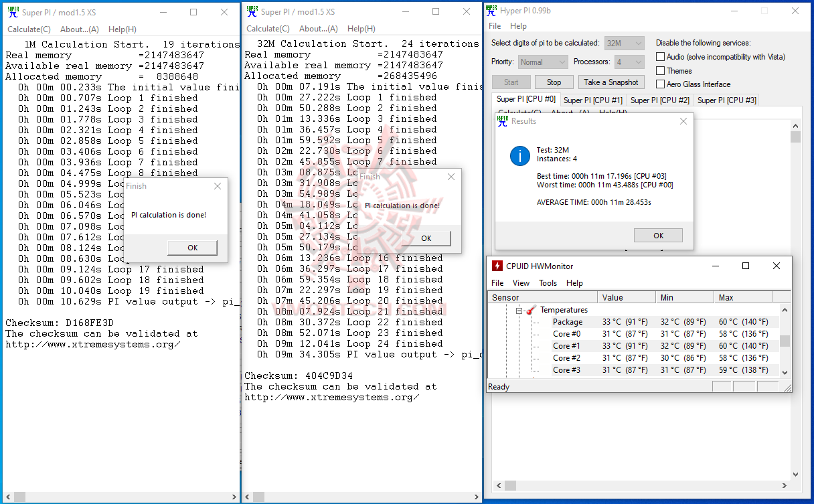Click the Hyper PI icon in the Results dialog title

pyautogui.click(x=503, y=120)
